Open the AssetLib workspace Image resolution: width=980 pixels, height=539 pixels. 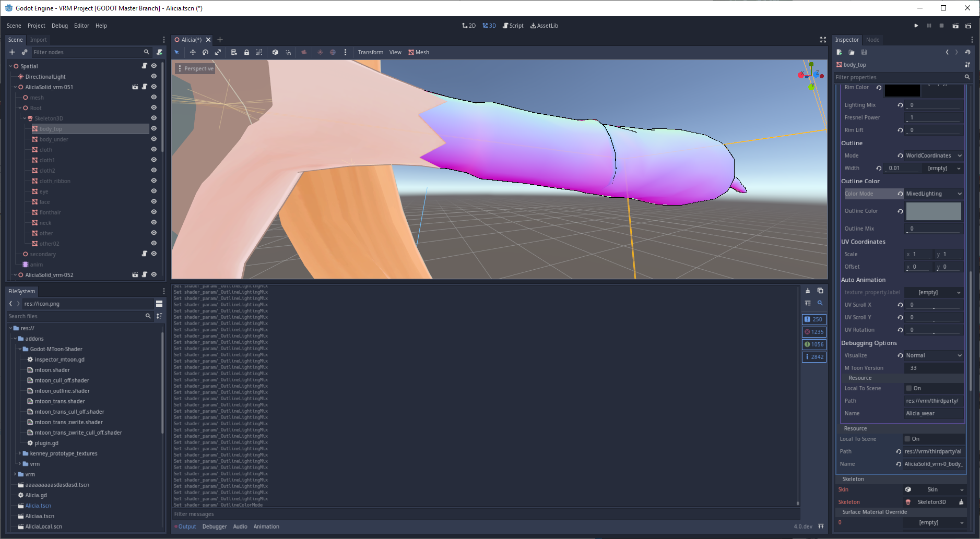544,26
